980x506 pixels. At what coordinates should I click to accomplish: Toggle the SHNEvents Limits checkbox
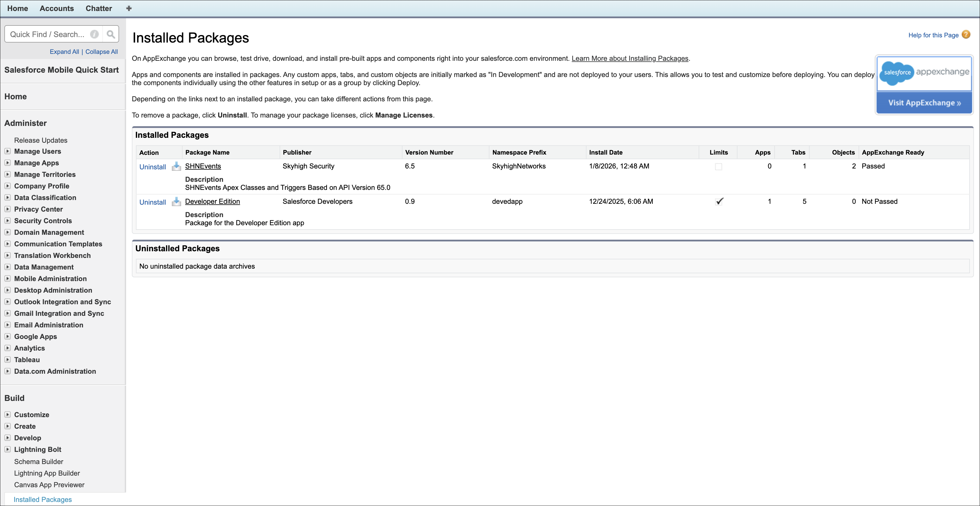(x=718, y=166)
